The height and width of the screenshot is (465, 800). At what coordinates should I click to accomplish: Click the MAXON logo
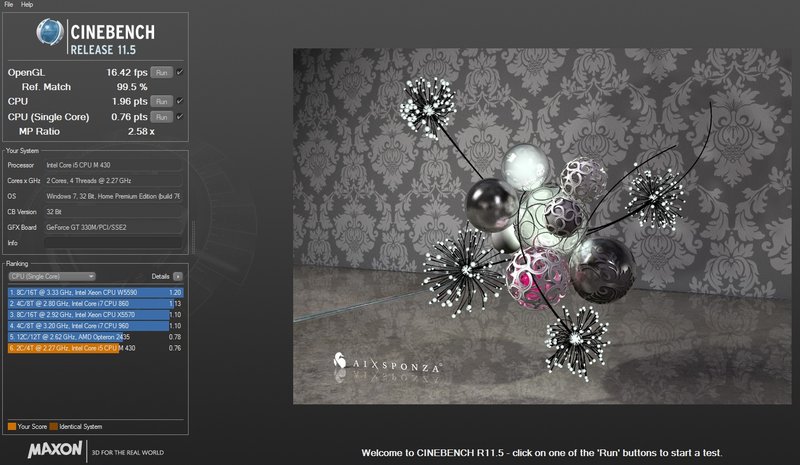(x=55, y=450)
